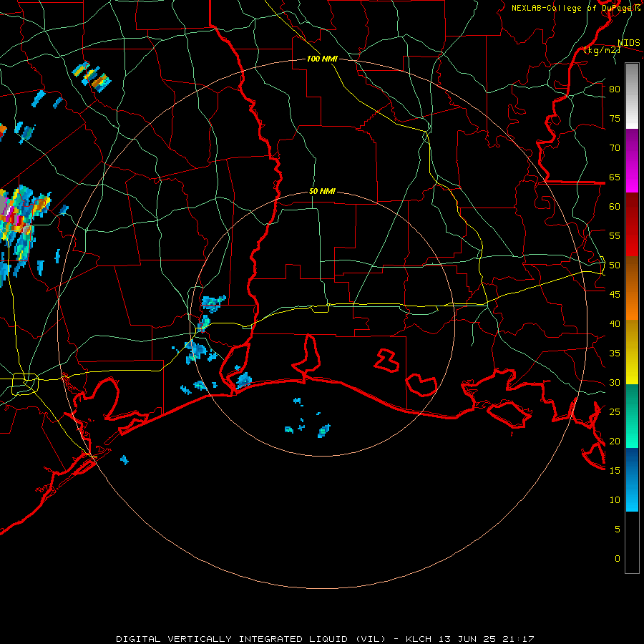Click the legend value 25
This screenshot has height=644, width=644.
pos(615,412)
